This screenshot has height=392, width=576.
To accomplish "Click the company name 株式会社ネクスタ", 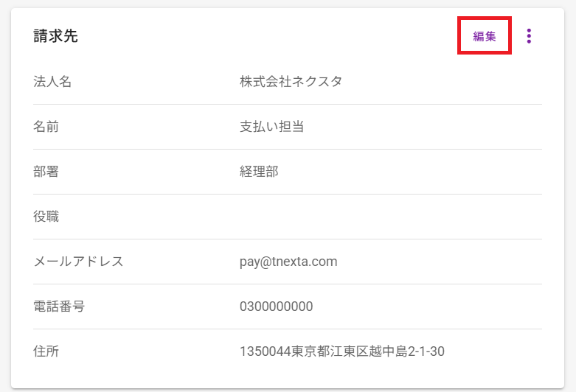I will (x=291, y=82).
